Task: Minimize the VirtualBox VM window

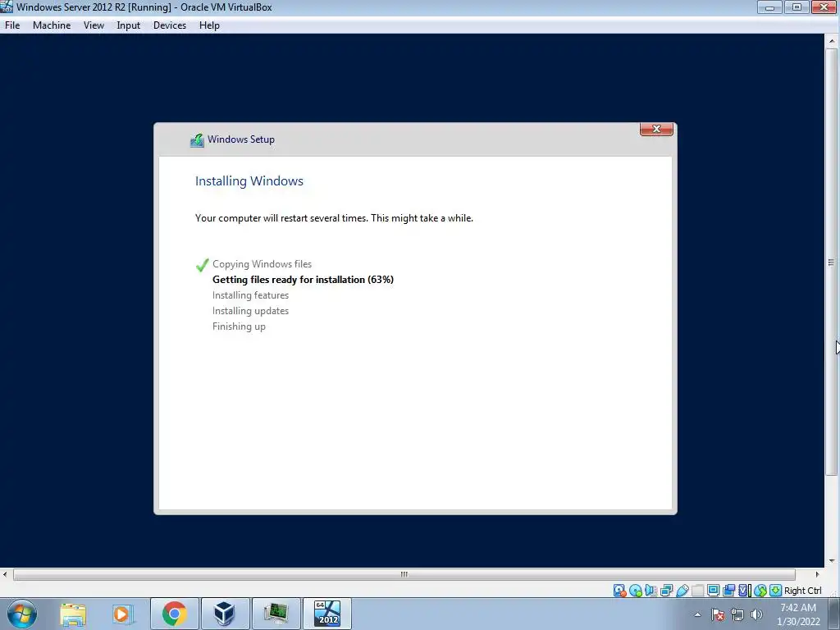Action: 769,7
